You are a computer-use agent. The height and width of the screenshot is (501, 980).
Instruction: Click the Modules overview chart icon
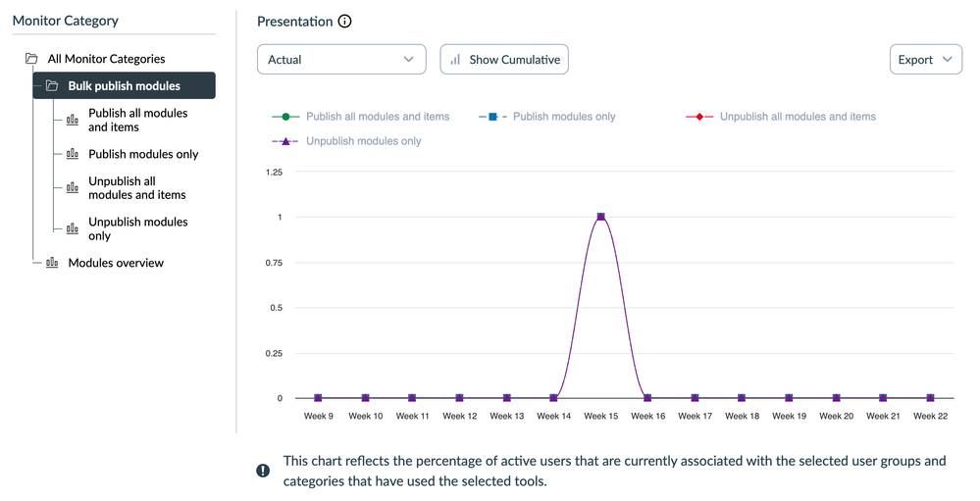pos(52,263)
